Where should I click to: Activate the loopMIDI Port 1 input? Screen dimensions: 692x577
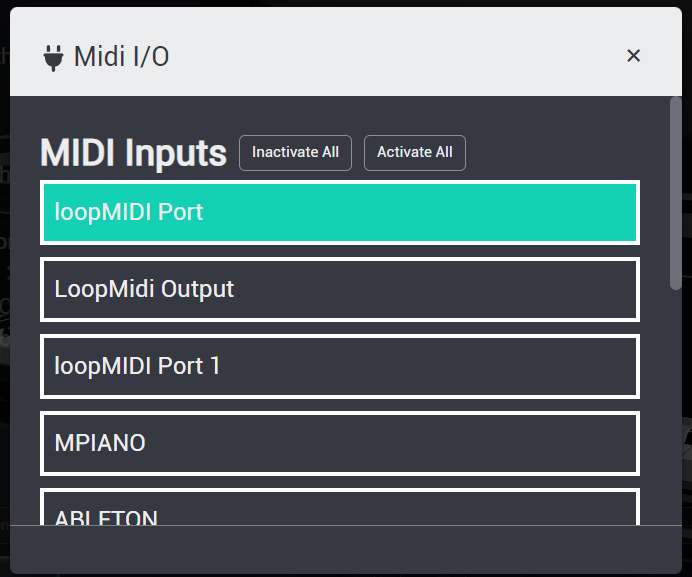340,366
